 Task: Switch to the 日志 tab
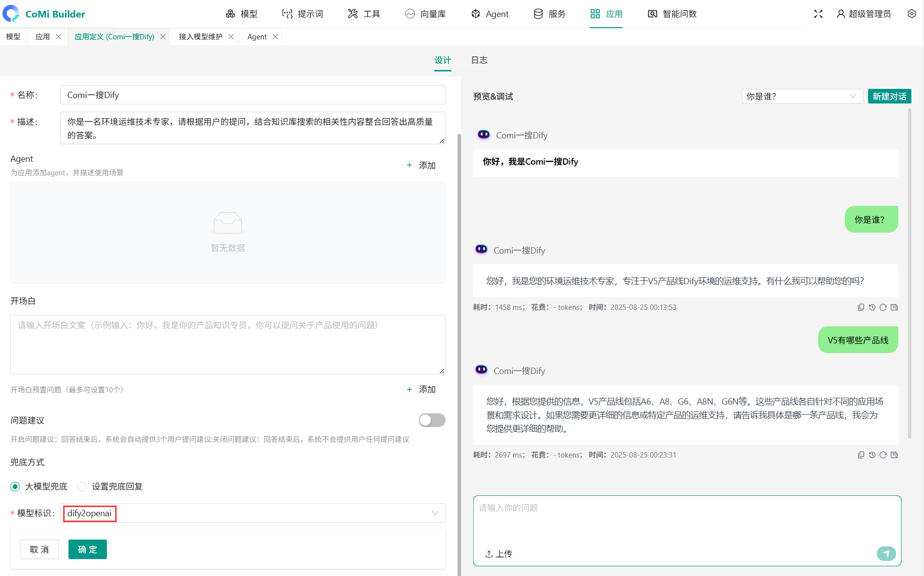(x=479, y=60)
